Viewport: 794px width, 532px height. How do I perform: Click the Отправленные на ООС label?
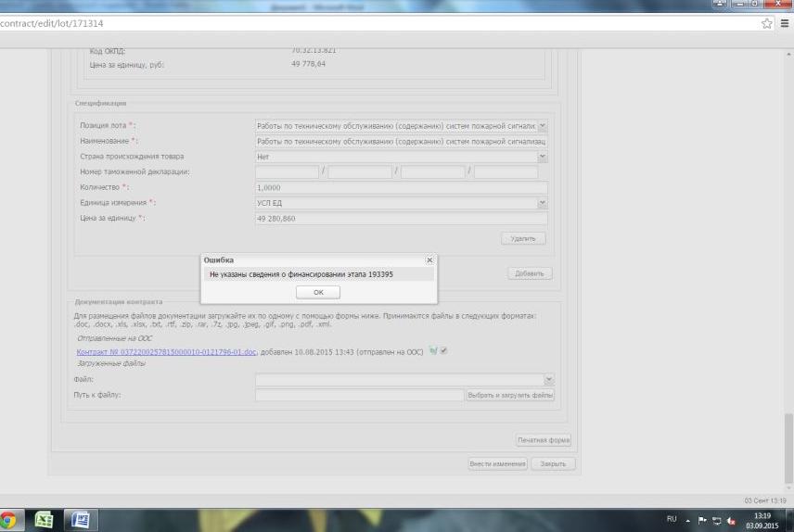[114, 338]
